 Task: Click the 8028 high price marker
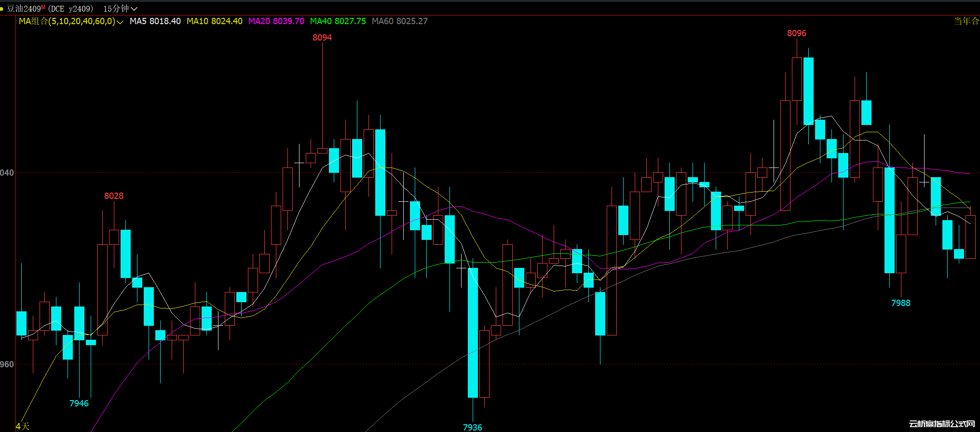pyautogui.click(x=114, y=196)
